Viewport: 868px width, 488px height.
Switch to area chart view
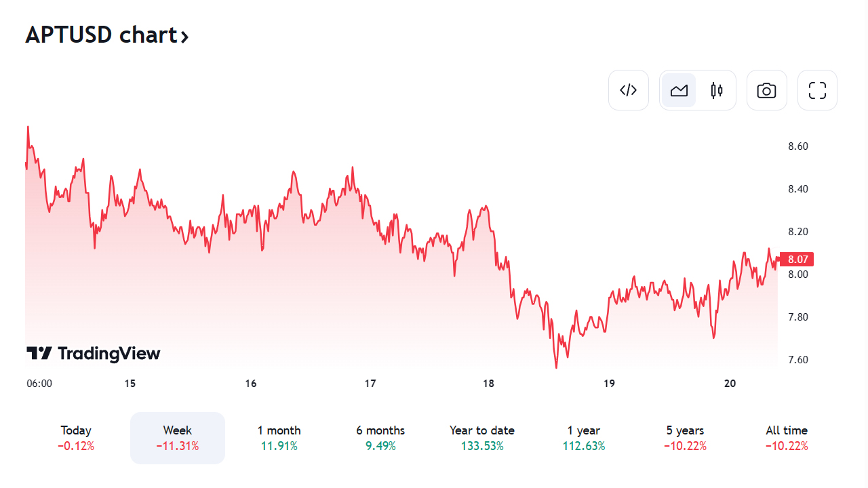click(x=679, y=90)
